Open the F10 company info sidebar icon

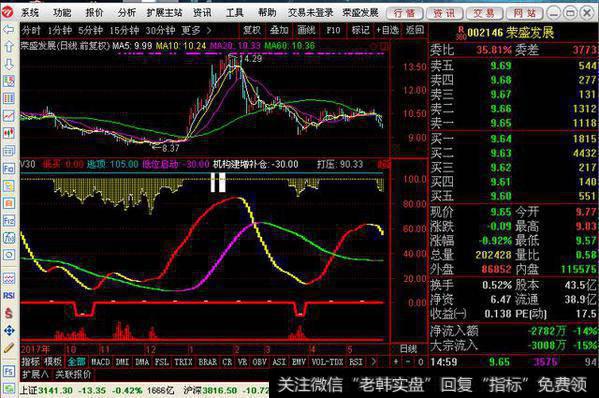8,168
